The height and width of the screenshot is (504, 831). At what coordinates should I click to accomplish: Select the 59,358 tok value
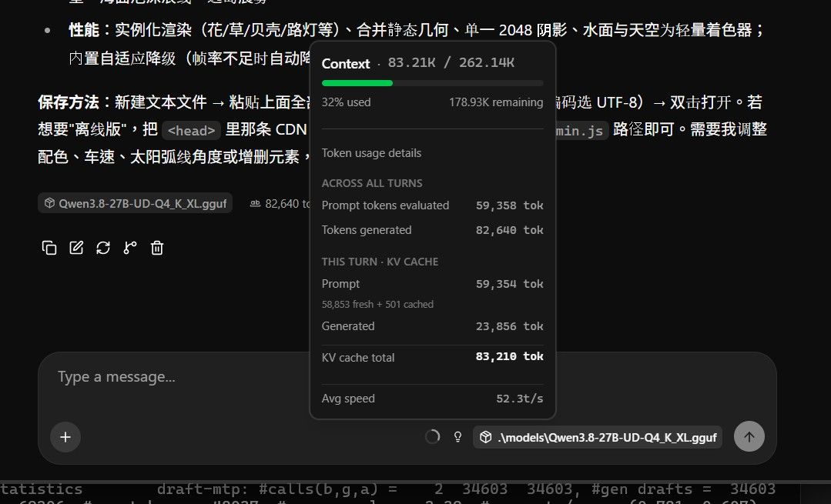click(x=509, y=205)
